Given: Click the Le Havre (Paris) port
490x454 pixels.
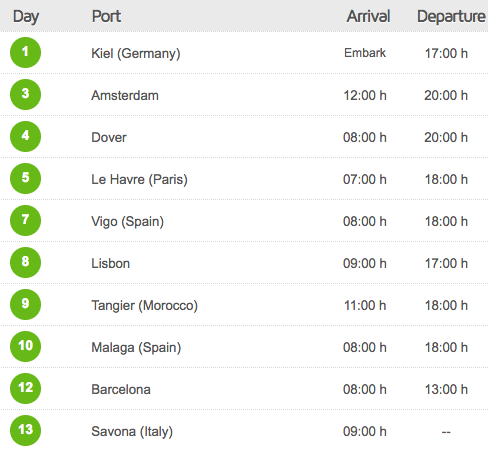Looking at the screenshot, I should 139,180.
